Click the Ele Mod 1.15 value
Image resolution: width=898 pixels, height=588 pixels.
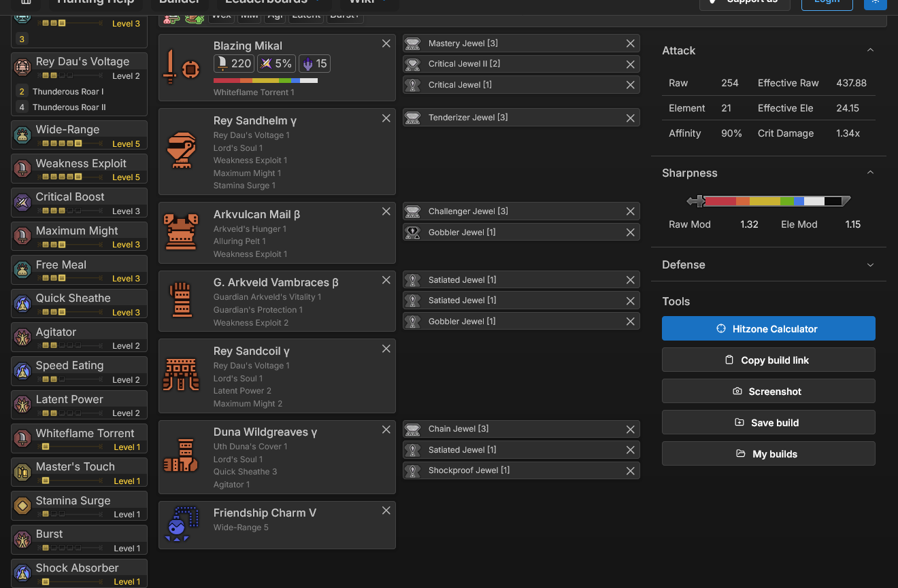tap(853, 224)
